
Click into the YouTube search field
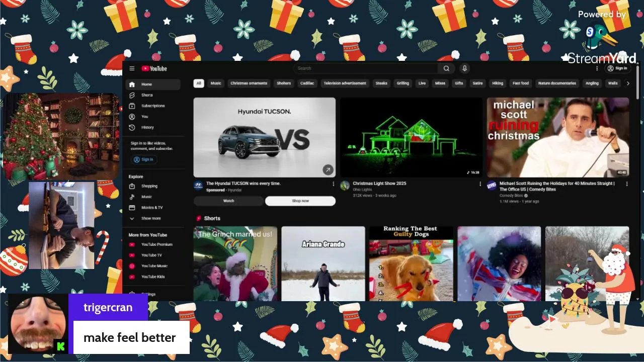coord(366,68)
